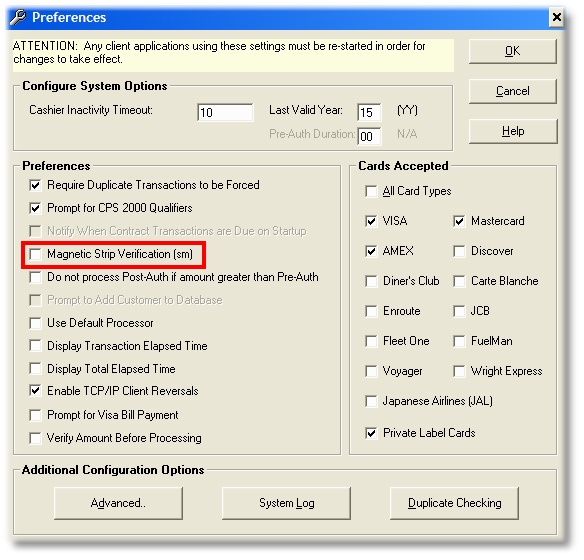
Task: Enable Display Transaction Elapsed Time
Action: (x=35, y=346)
